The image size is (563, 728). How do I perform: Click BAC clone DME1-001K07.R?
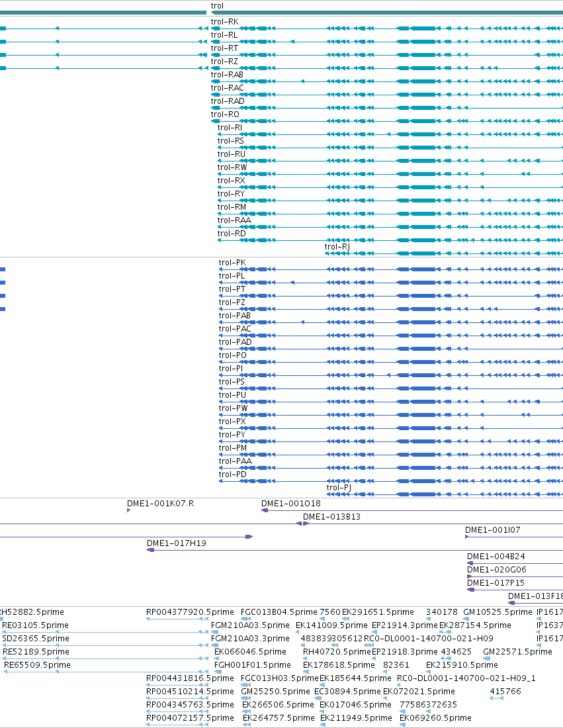[160, 503]
